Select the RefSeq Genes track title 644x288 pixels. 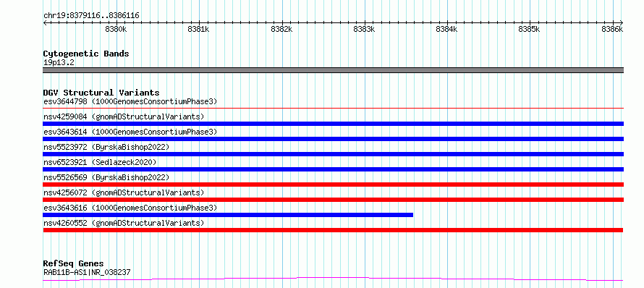point(74,264)
